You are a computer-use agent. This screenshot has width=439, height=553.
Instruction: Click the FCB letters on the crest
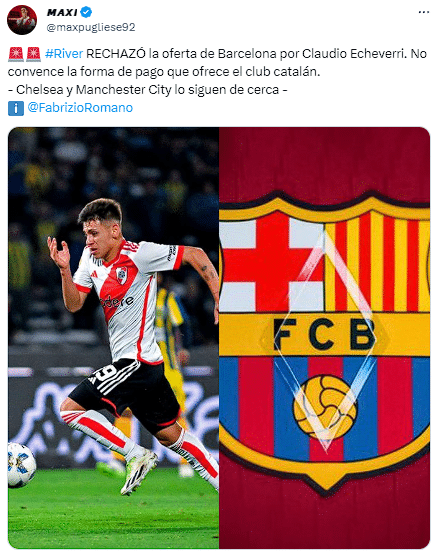(x=324, y=334)
